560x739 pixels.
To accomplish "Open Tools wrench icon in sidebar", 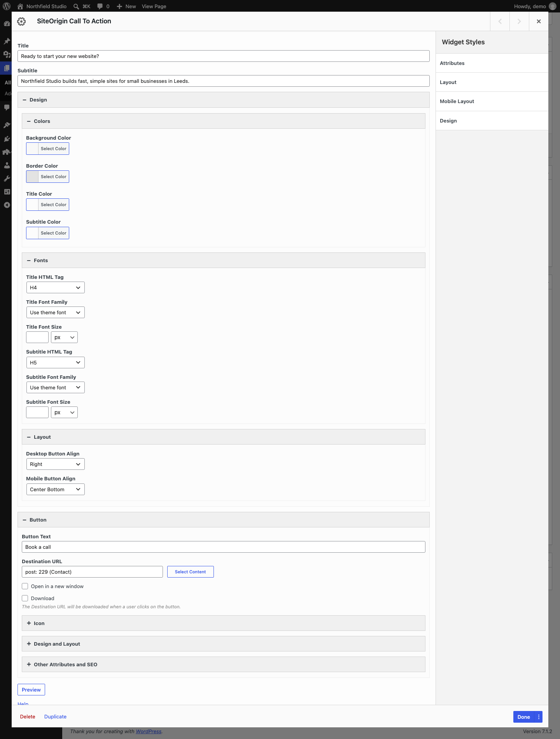I will click(x=7, y=179).
